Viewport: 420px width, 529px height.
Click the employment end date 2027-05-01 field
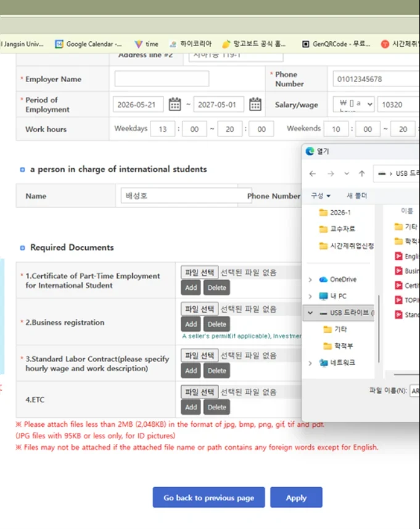(x=218, y=104)
